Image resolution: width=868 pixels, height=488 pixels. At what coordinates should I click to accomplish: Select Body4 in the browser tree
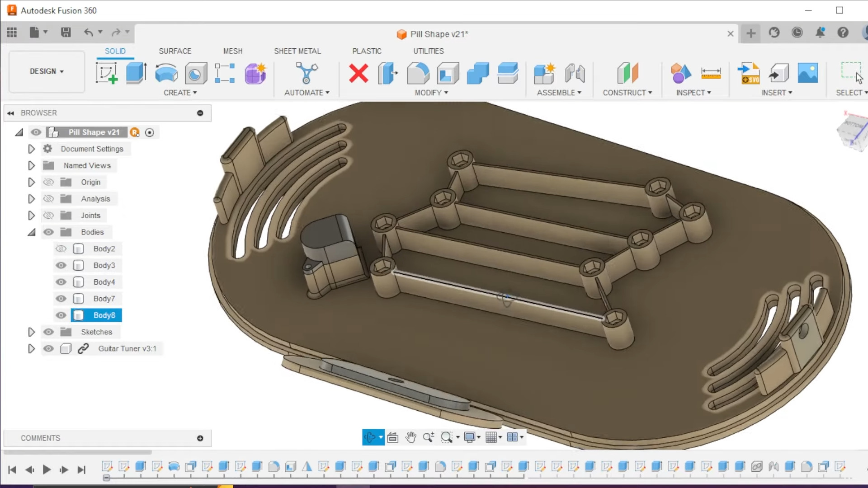coord(104,282)
